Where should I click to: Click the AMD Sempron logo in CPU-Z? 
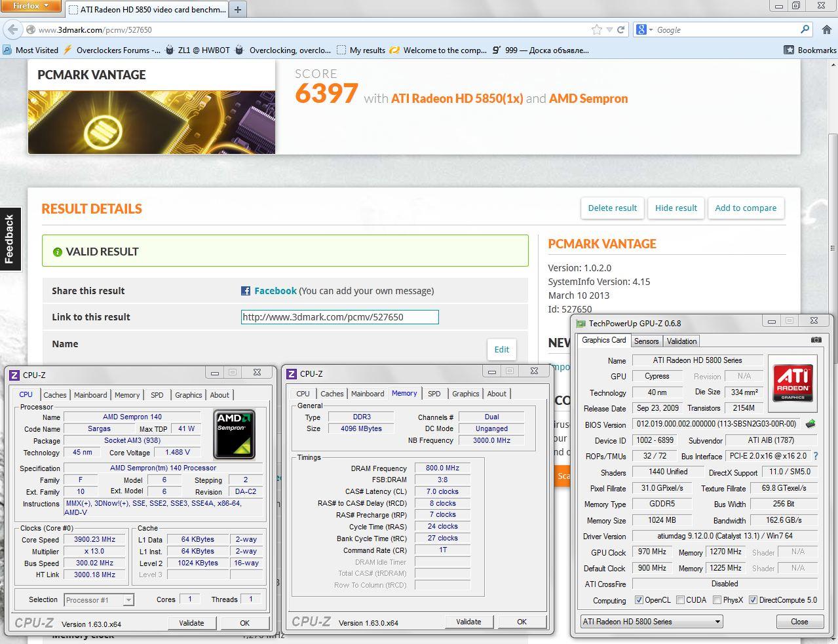pos(235,434)
